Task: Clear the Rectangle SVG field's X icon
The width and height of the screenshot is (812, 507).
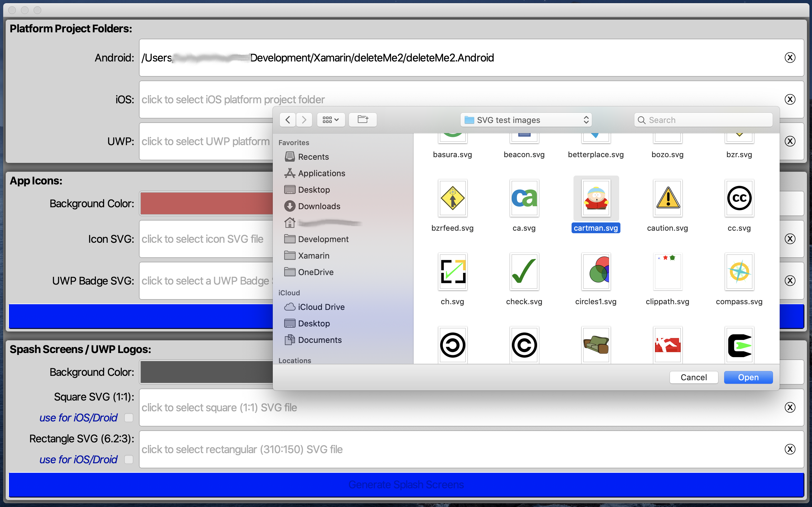Action: [790, 449]
